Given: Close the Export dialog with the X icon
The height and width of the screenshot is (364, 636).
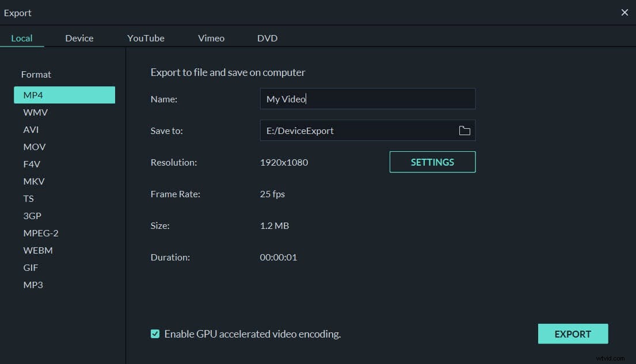Looking at the screenshot, I should click(x=624, y=12).
